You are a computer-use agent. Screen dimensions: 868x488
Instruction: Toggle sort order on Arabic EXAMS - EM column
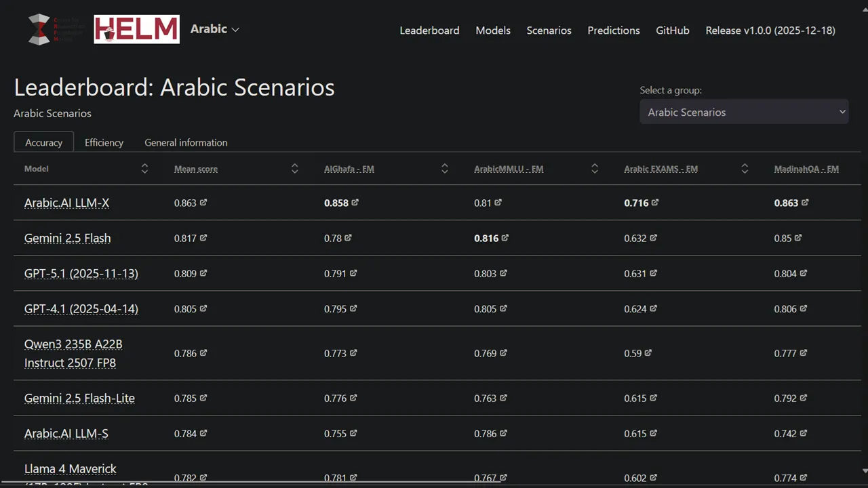coord(745,167)
